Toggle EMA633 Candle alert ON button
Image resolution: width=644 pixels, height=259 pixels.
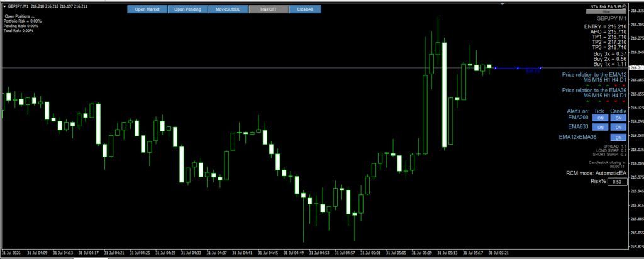(618, 127)
